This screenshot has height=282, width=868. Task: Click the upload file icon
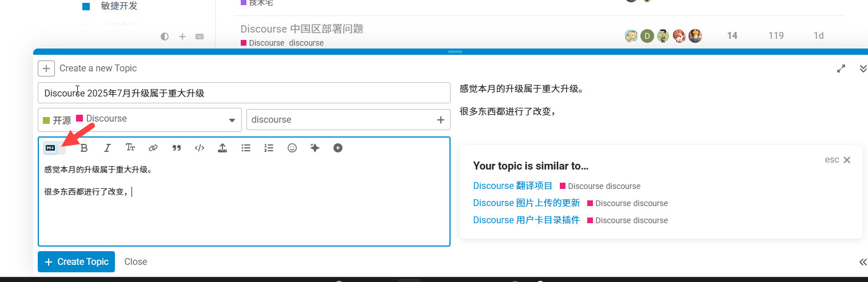click(222, 148)
